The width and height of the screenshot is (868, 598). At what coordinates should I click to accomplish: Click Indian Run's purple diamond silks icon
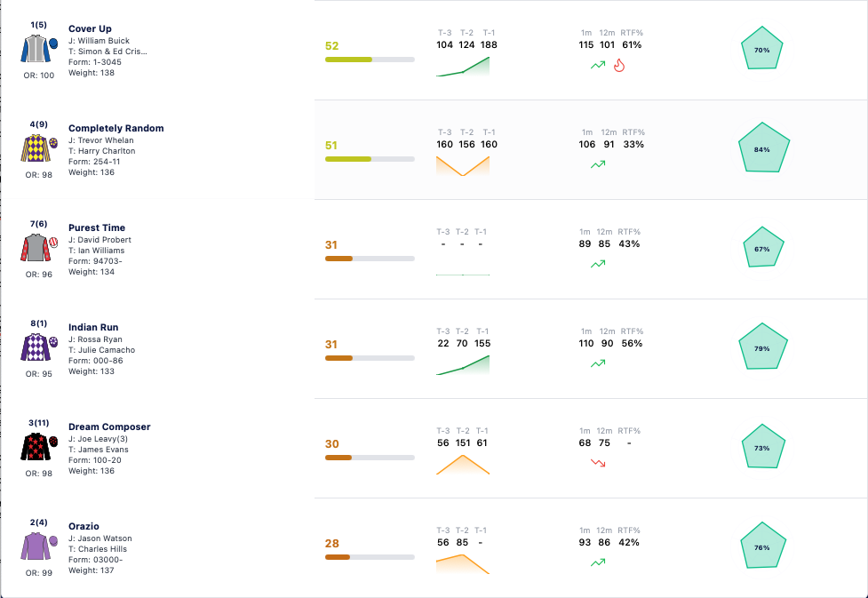click(x=39, y=347)
